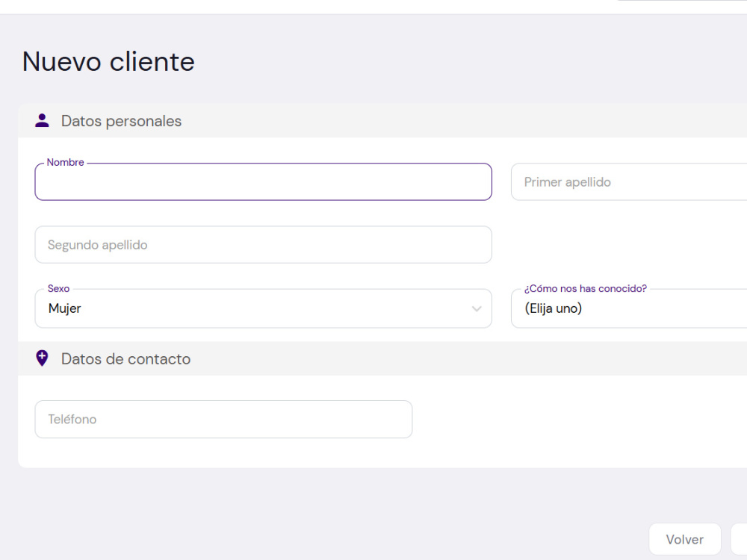Click the chevron arrow in Sexo dropdown
747x560 pixels.
[x=477, y=309]
